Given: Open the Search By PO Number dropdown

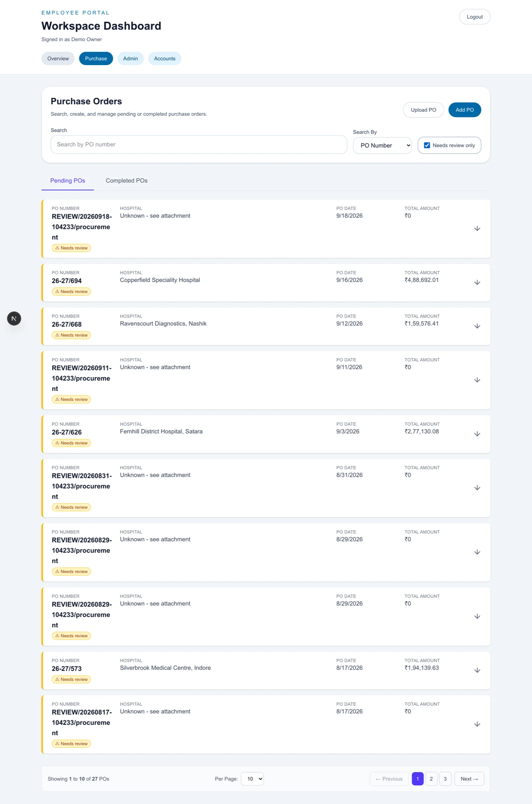Looking at the screenshot, I should coord(382,146).
